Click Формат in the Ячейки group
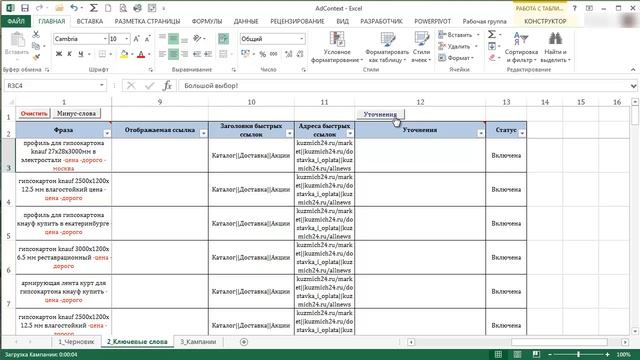This screenshot has height=360, width=640. tap(456, 58)
